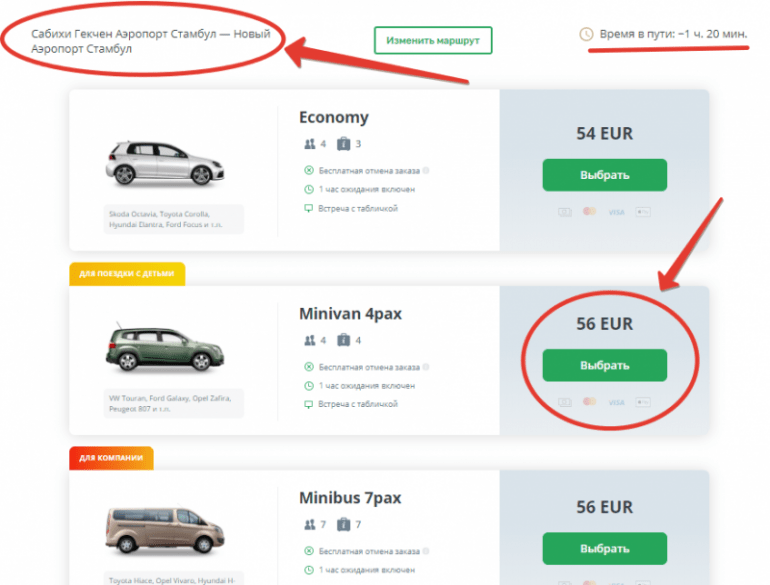Click the Economy luggage suitcase icon

tap(343, 143)
